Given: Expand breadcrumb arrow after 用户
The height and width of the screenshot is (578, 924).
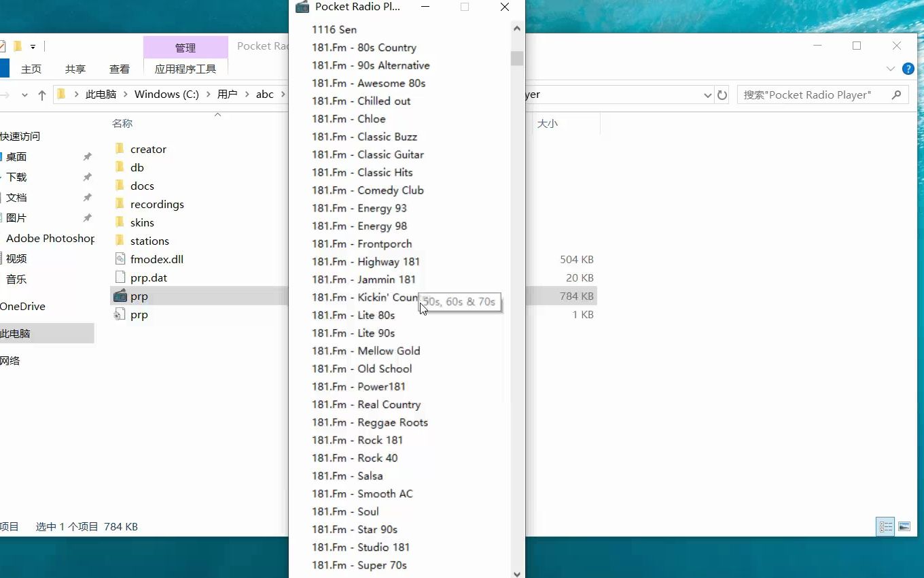Looking at the screenshot, I should click(247, 95).
